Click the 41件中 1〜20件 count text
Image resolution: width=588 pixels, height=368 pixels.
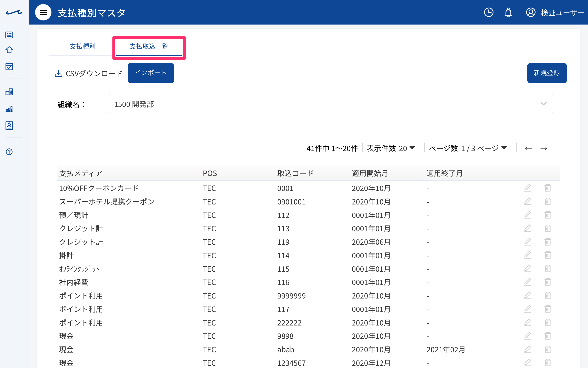pyautogui.click(x=332, y=148)
